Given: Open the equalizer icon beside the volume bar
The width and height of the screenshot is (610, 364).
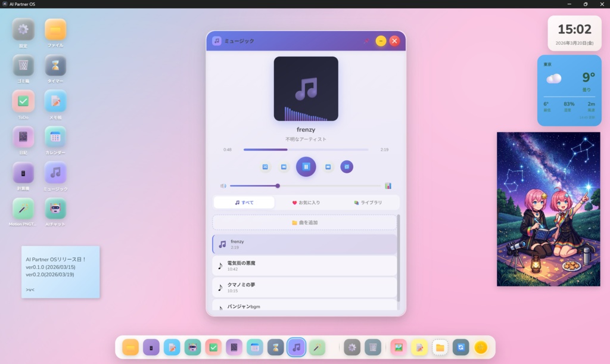Looking at the screenshot, I should (390, 186).
